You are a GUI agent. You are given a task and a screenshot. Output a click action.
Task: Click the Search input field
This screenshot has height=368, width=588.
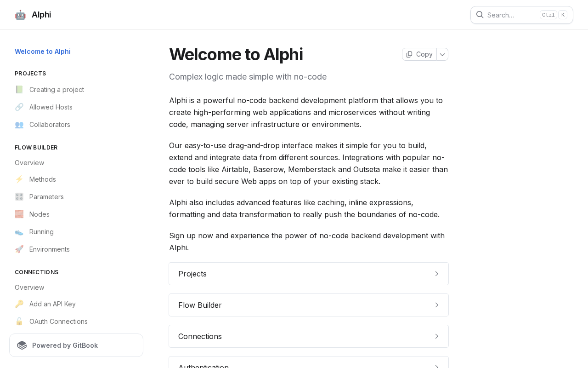[x=512, y=15]
